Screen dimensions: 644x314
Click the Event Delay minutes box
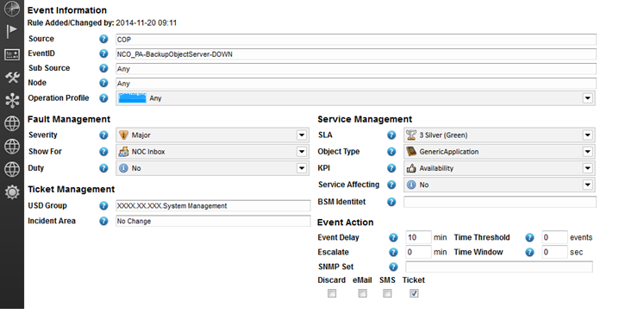pyautogui.click(x=418, y=237)
